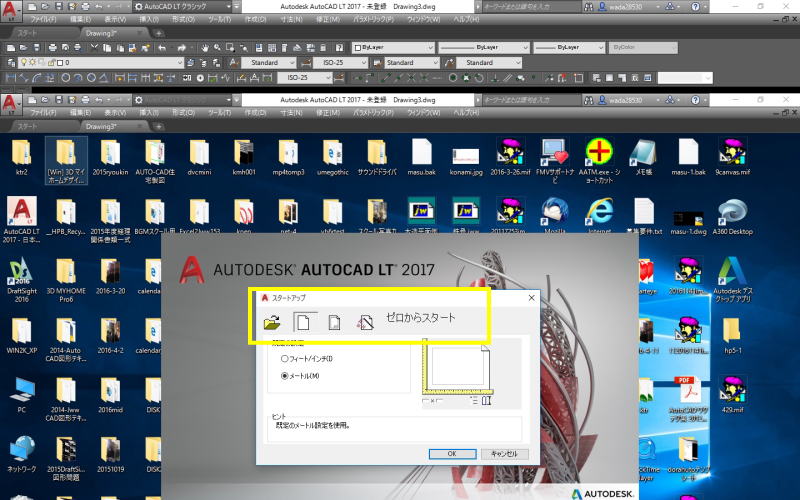
Task: Click Cut scissors icon in Standard toolbar
Action: point(94,47)
